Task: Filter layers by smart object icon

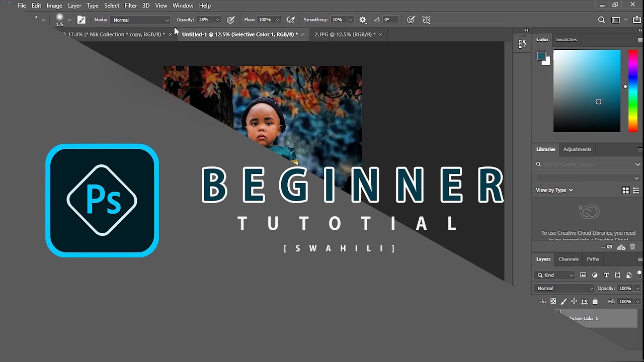Action: click(629, 275)
